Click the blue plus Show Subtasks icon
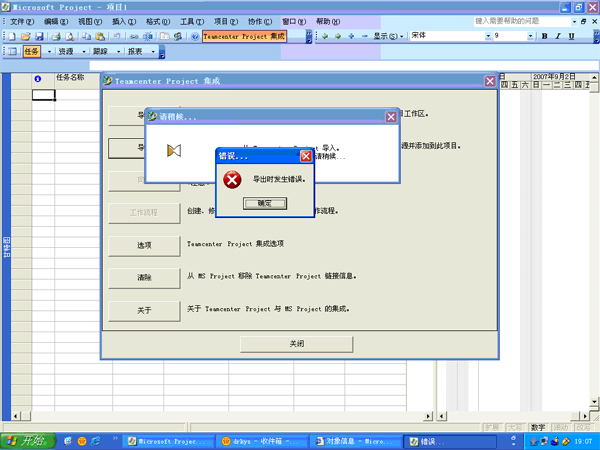 click(x=351, y=36)
